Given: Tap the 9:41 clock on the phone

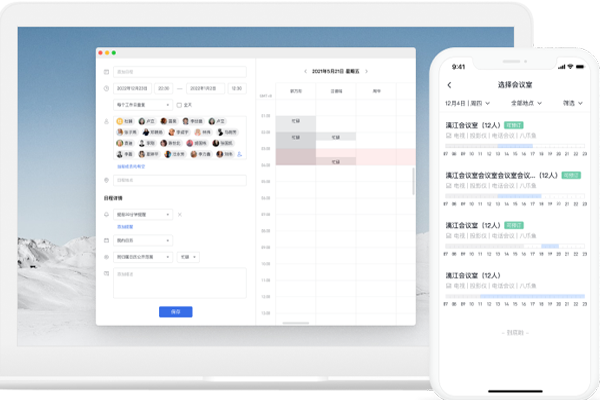Looking at the screenshot, I should coord(458,67).
